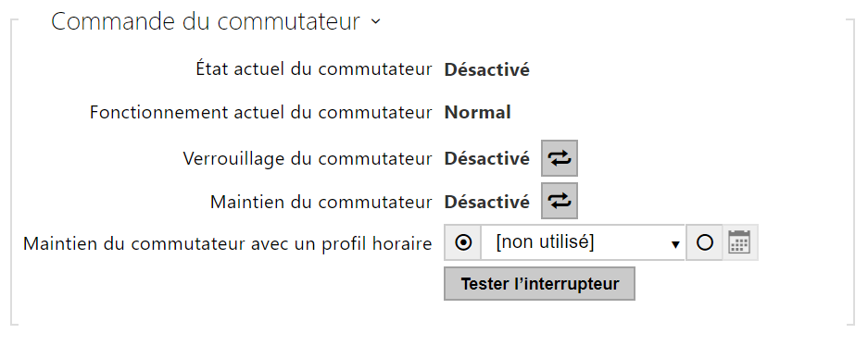Select the custom schedule radio button
This screenshot has width=868, height=346.
click(x=704, y=242)
